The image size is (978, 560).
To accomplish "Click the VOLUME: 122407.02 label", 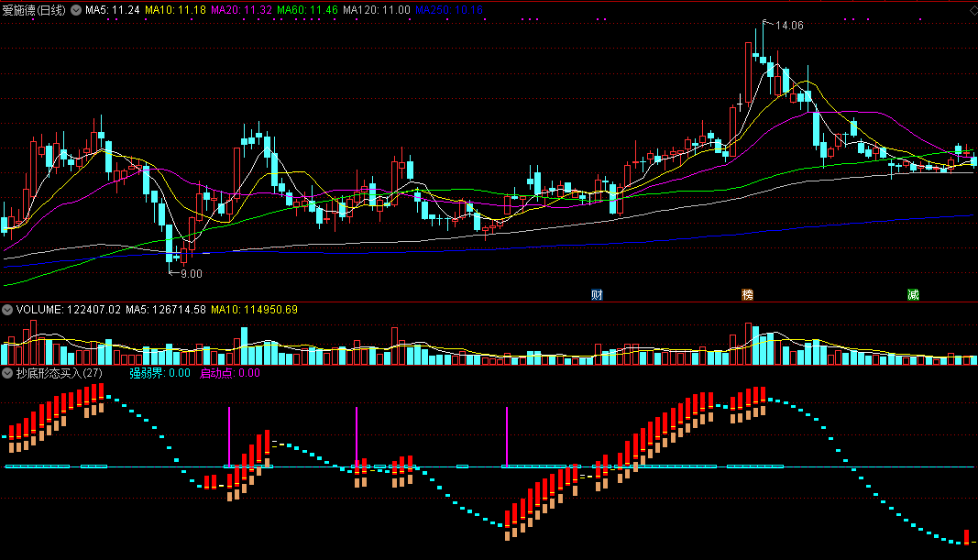I will pyautogui.click(x=69, y=309).
